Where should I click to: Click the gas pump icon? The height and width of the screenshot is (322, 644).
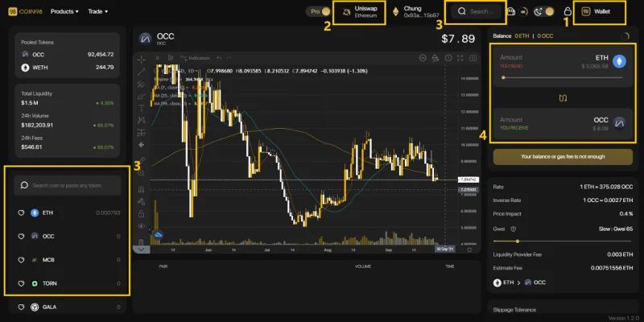coord(511,11)
